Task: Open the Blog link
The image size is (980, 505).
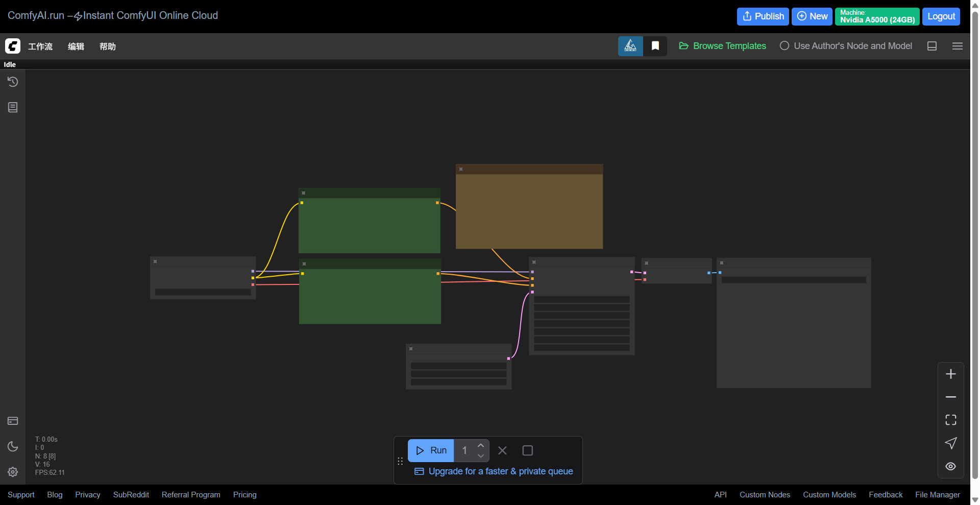Action: (55, 495)
